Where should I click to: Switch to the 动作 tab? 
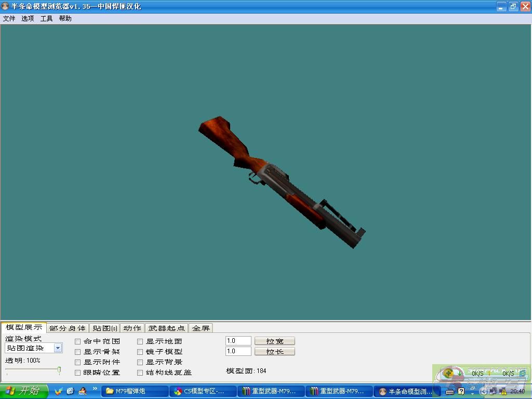(132, 328)
